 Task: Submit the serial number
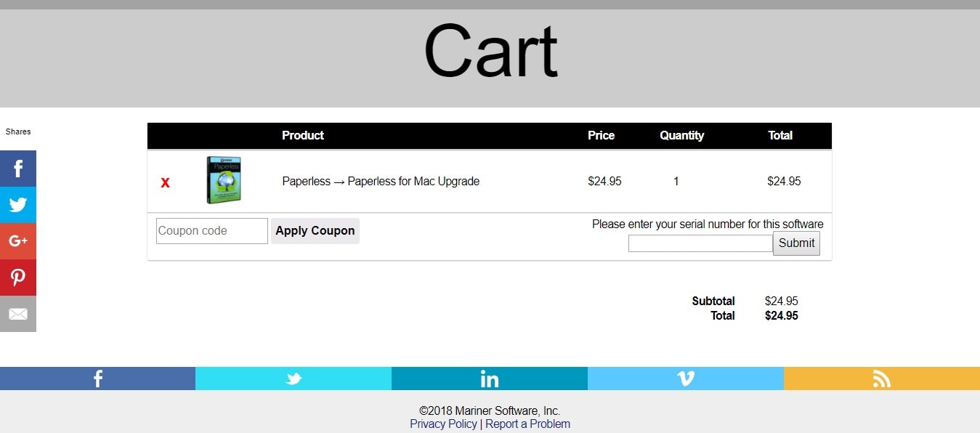coord(796,243)
